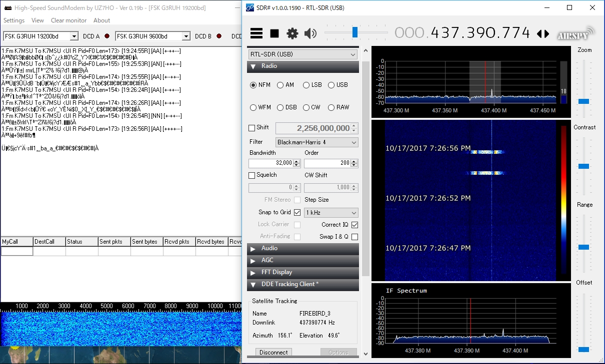Click the Bandwidth value input field

270,163
